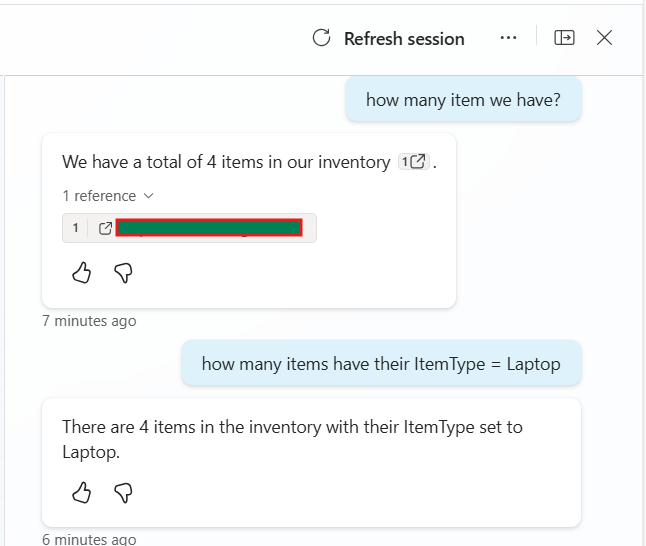Open external link icon in reference chip

pos(105,228)
